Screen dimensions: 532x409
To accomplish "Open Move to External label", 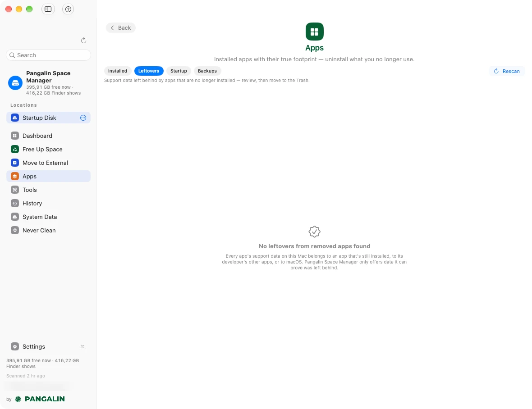I will [45, 163].
